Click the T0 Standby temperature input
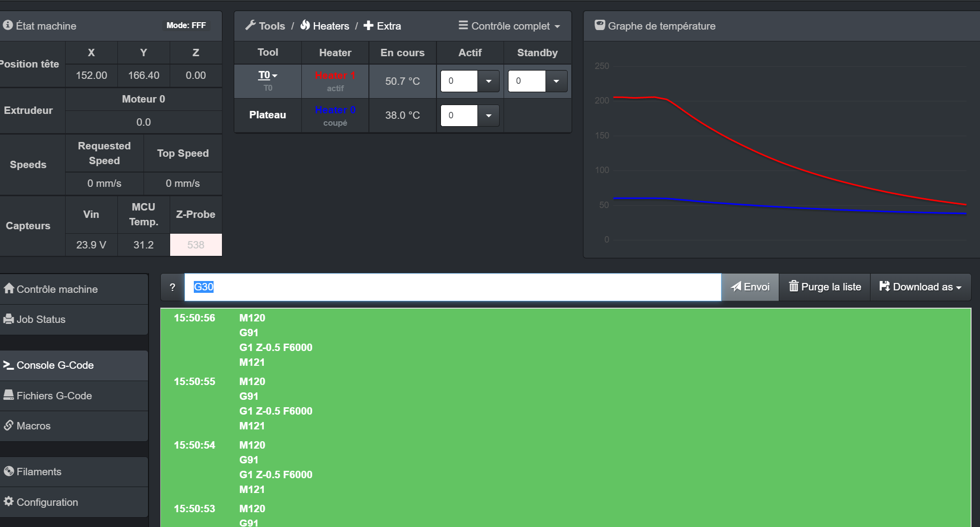980x527 pixels. click(527, 81)
